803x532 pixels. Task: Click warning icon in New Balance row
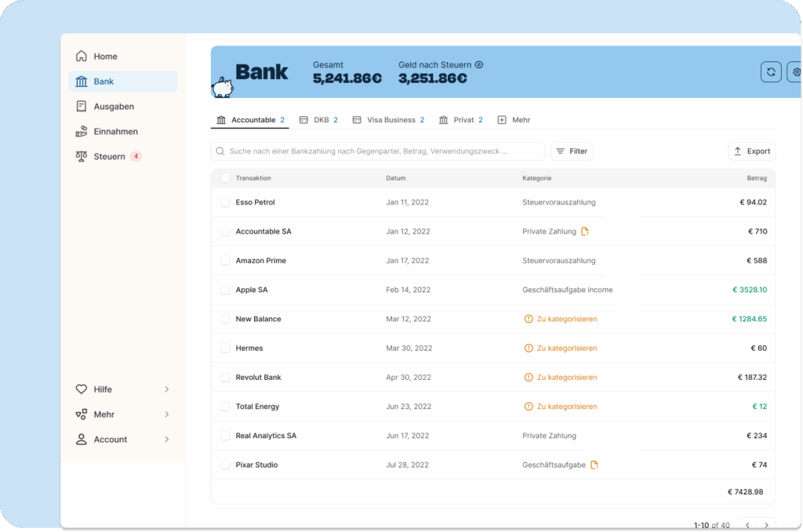pos(529,319)
